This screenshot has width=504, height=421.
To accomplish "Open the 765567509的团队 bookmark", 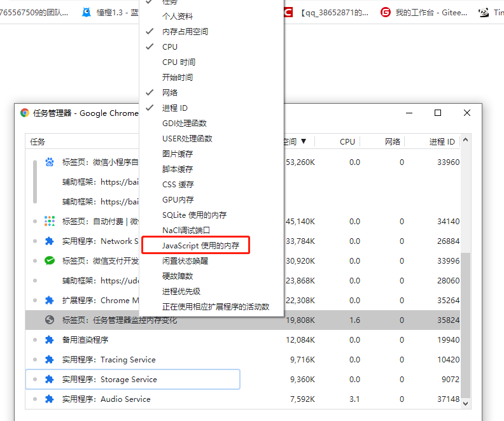I will [x=34, y=13].
